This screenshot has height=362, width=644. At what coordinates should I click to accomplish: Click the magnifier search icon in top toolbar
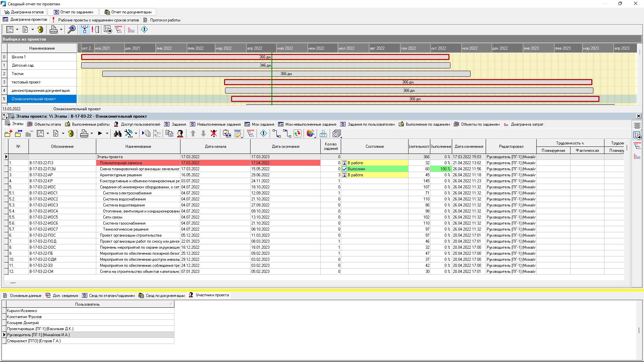71,29
